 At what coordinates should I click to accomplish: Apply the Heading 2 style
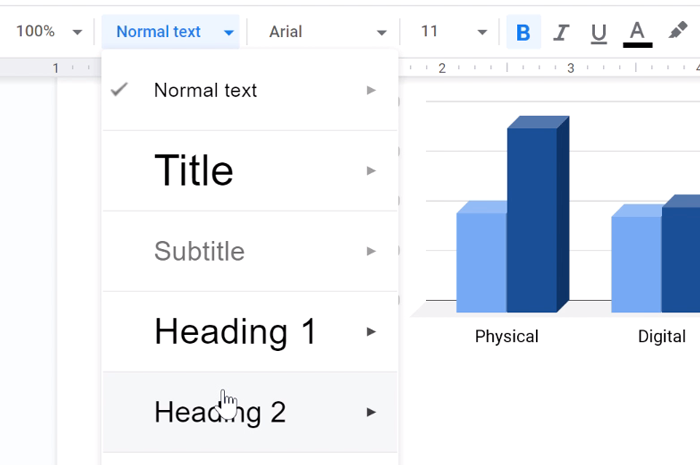pyautogui.click(x=220, y=412)
